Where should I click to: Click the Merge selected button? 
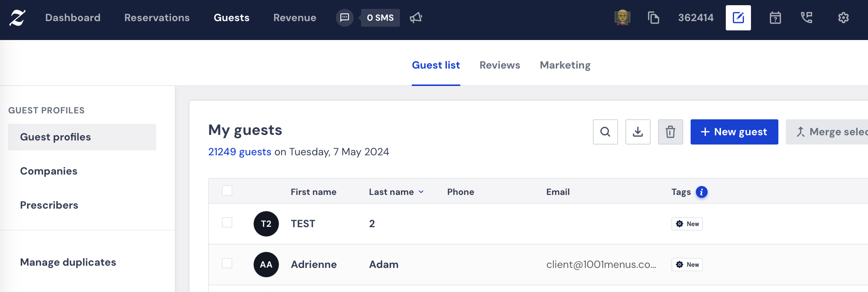click(x=827, y=132)
